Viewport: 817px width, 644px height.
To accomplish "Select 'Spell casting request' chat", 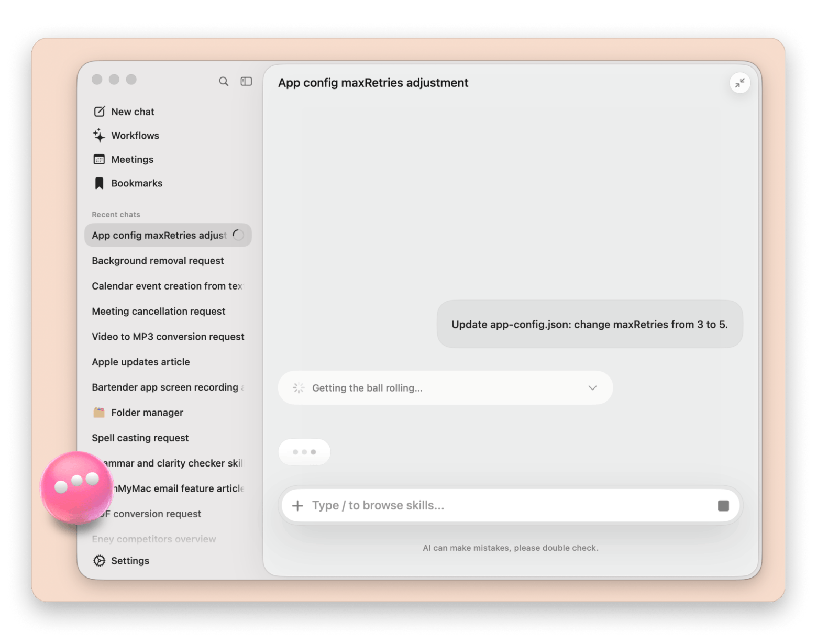I will tap(168, 438).
